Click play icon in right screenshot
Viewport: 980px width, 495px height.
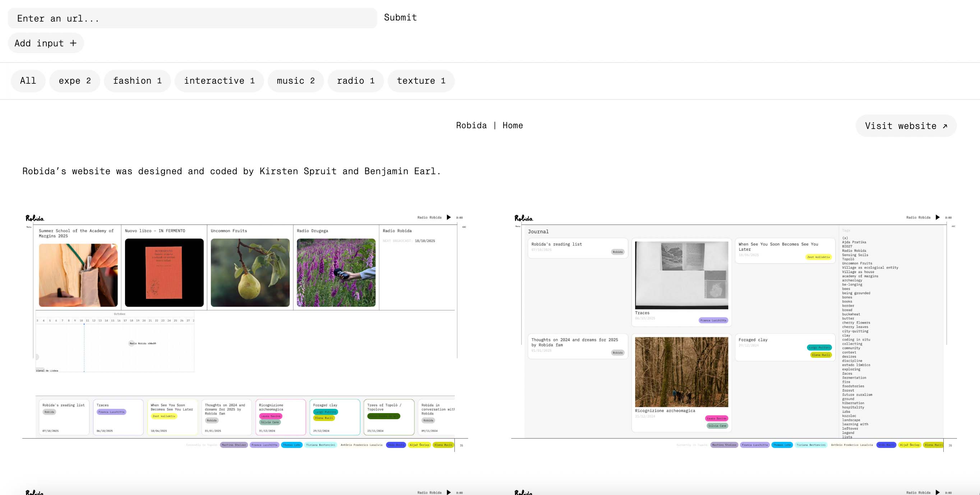coord(937,218)
